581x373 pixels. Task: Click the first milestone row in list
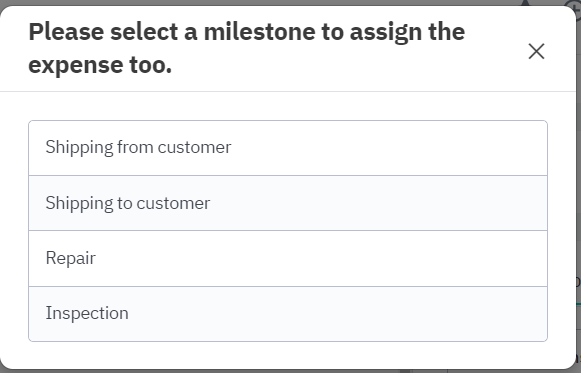288,148
